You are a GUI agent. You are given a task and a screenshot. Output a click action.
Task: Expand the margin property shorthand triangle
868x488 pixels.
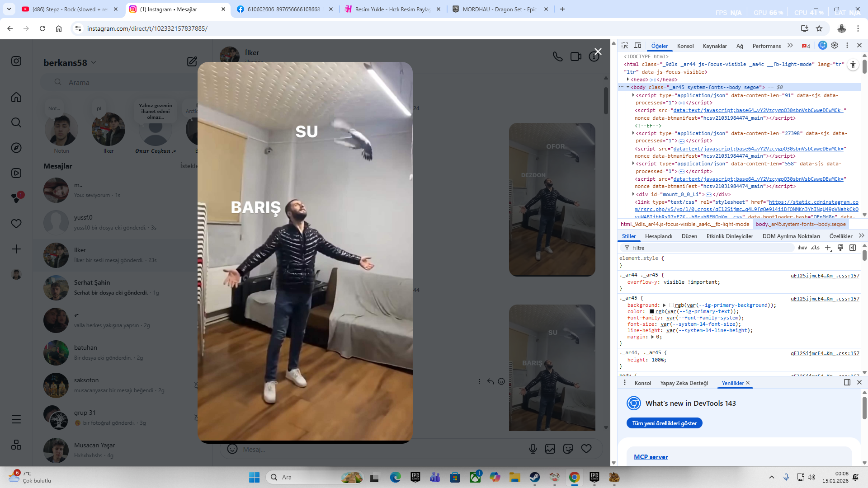[652, 337]
